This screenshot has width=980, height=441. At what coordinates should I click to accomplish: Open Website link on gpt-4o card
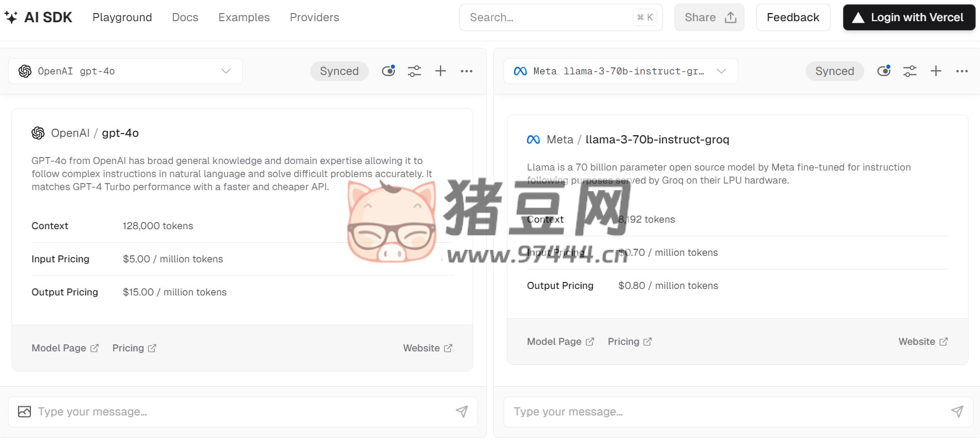point(428,348)
